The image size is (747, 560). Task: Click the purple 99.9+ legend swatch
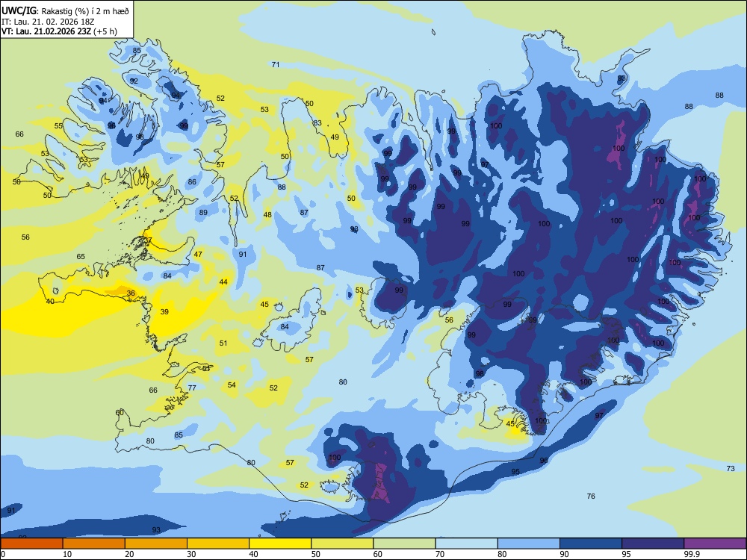715,544
